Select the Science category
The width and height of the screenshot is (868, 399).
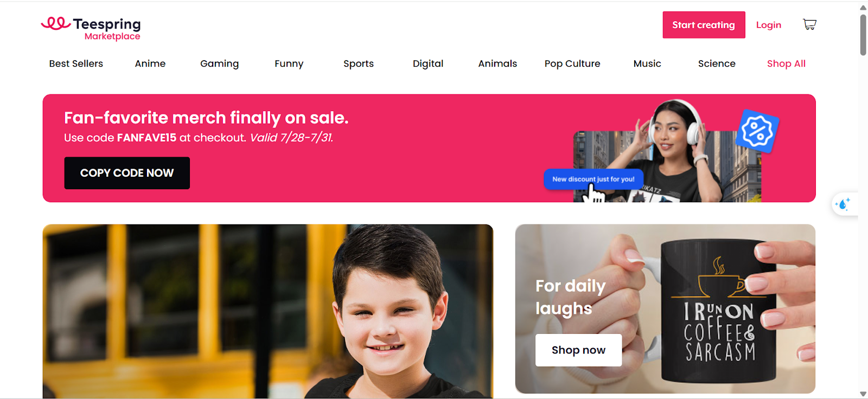point(717,63)
